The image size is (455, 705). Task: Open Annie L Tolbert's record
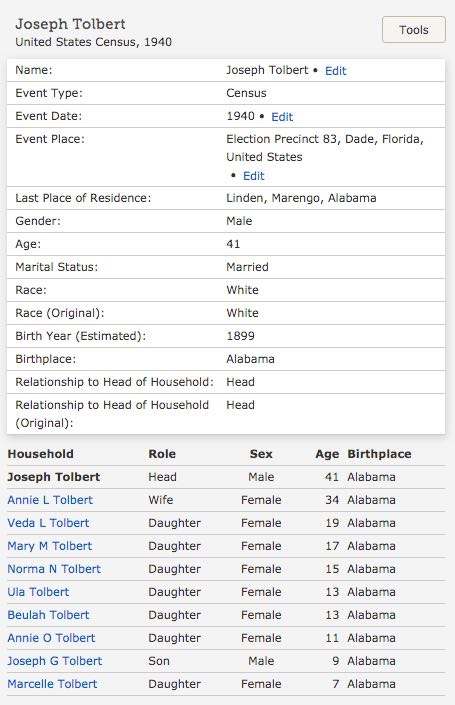pos(50,500)
